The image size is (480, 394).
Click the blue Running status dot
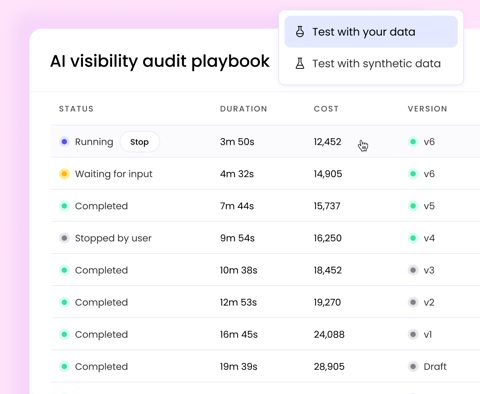(x=64, y=142)
